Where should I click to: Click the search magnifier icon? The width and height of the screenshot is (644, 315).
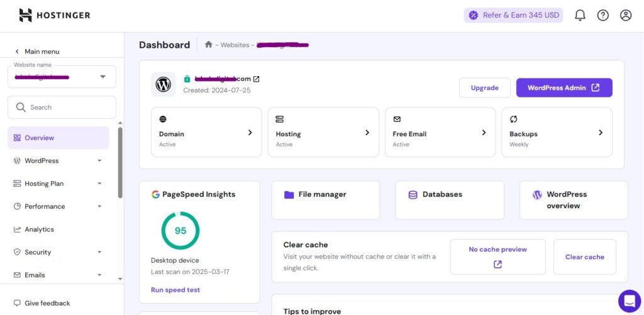(x=21, y=107)
